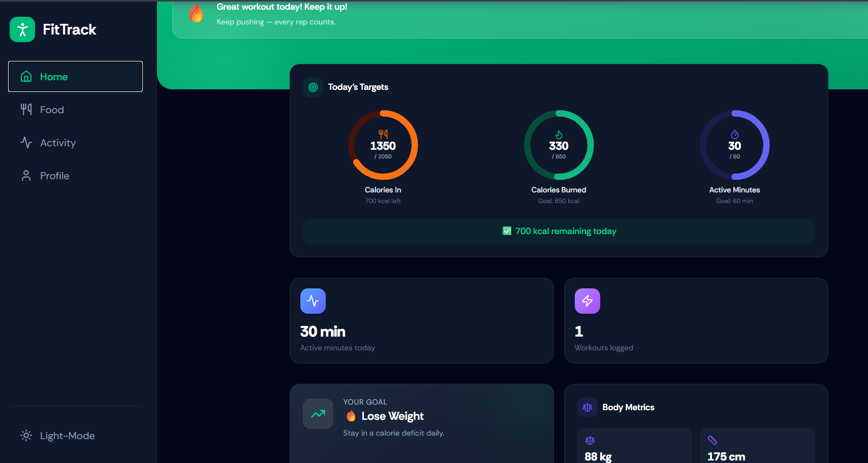Open the Profile page
The height and width of the screenshot is (463, 868).
(x=75, y=176)
